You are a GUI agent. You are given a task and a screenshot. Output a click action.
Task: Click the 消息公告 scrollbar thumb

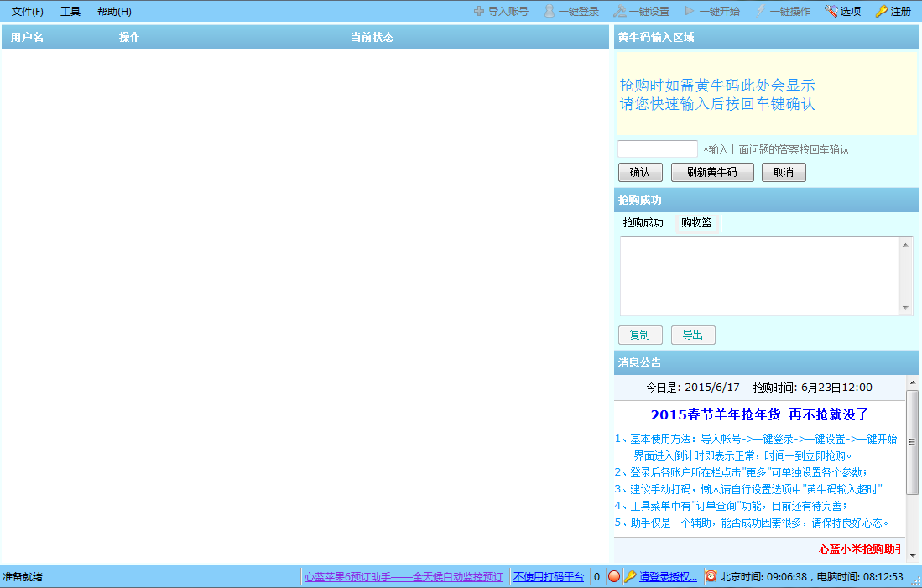(913, 442)
